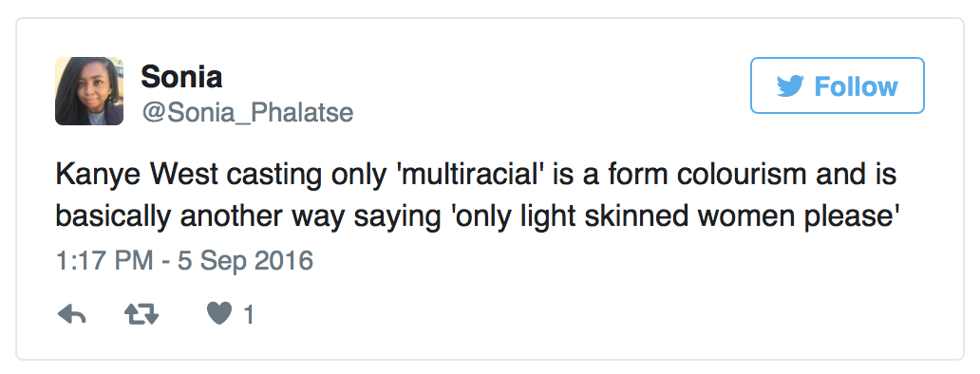Follow the @Sonia_Phalatse account

click(x=837, y=85)
